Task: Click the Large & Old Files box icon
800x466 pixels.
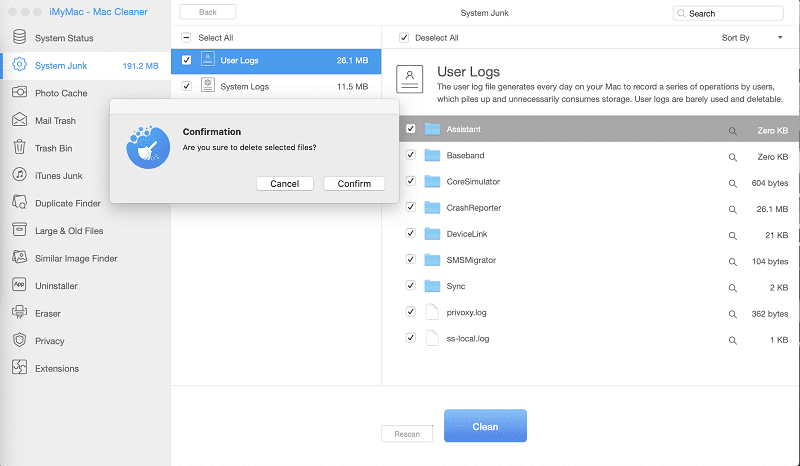Action: (19, 230)
